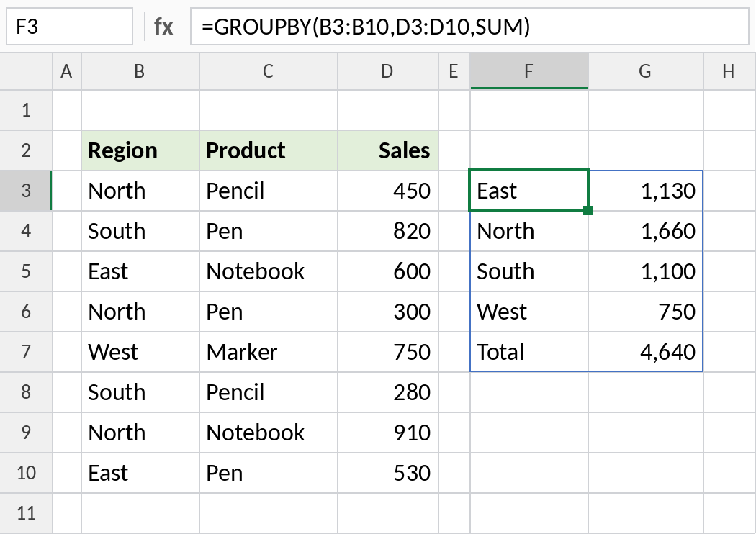Click the South cell in row 4
This screenshot has width=756, height=534.
pos(140,231)
